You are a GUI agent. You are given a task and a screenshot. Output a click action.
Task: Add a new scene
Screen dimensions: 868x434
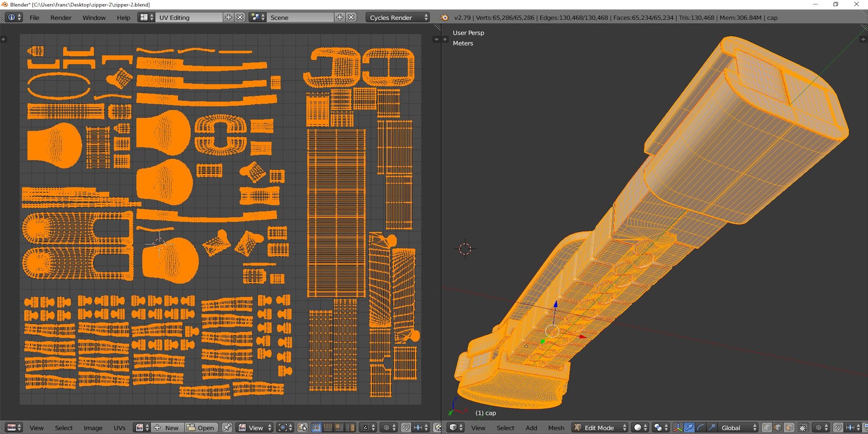click(x=340, y=17)
